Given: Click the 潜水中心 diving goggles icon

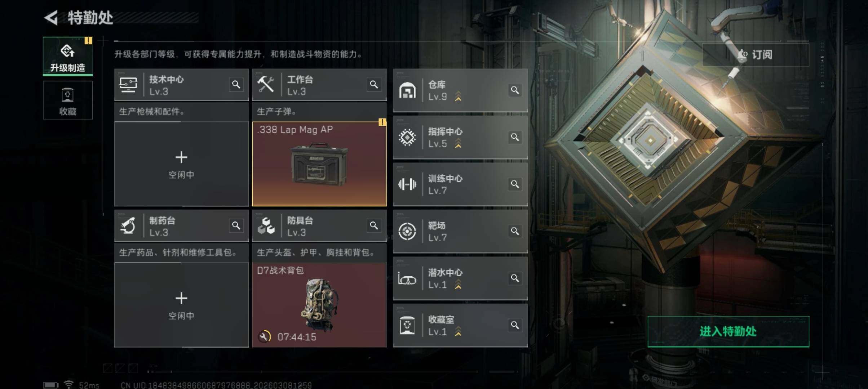Looking at the screenshot, I should coord(407,278).
